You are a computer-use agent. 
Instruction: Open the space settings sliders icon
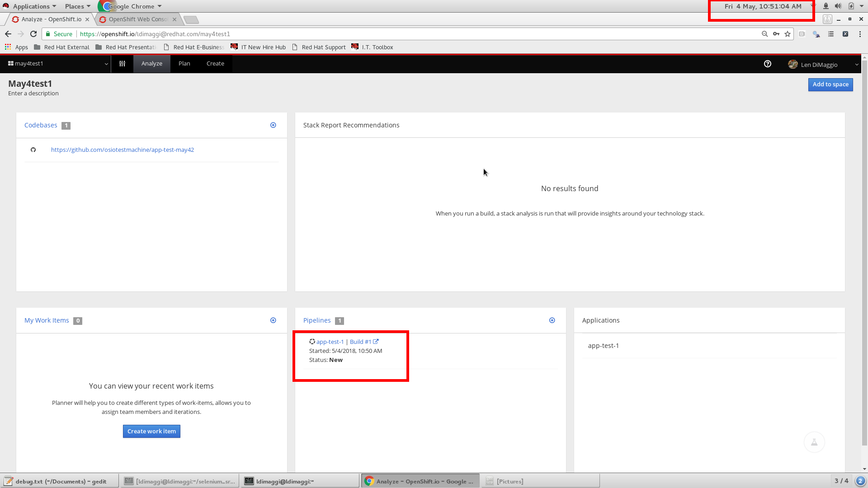click(122, 64)
